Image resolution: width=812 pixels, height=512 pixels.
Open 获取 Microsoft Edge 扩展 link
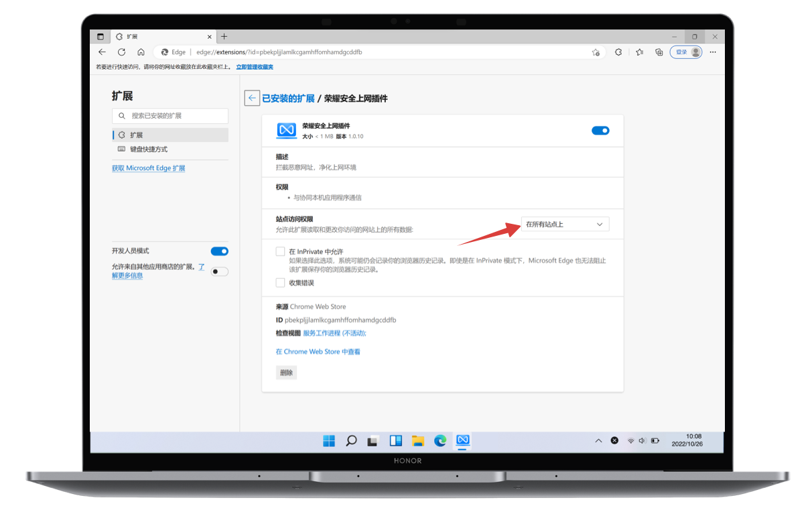[149, 168]
